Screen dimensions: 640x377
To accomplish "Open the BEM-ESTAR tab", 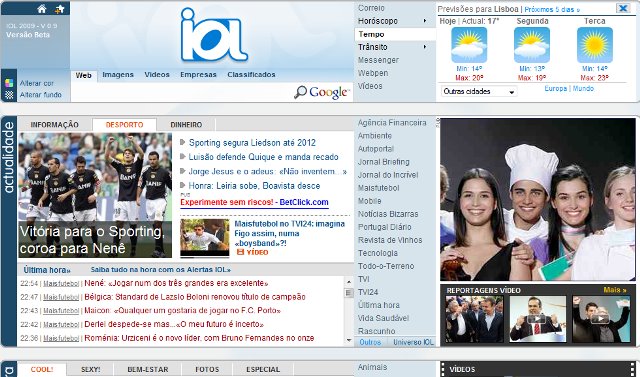I will click(148, 370).
